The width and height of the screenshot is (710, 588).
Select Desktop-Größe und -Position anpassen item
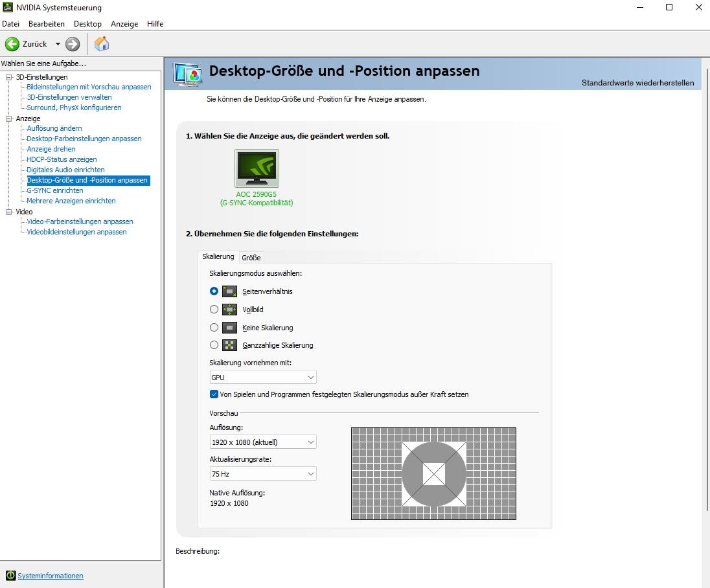pyautogui.click(x=88, y=180)
